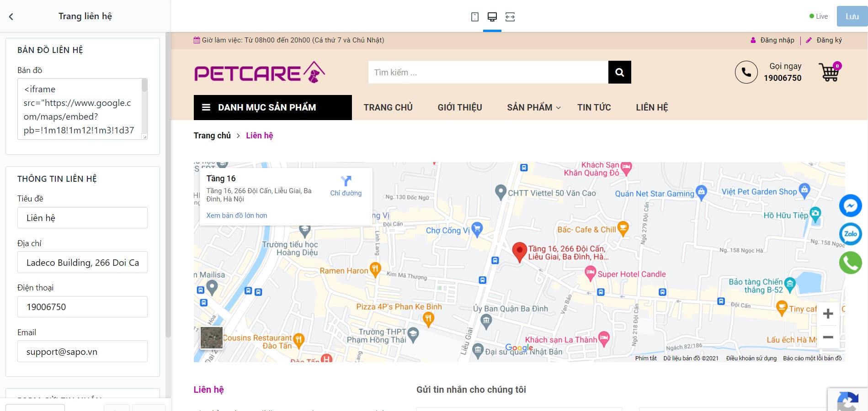Click the PETCARE logo
This screenshot has width=868, height=411.
(260, 72)
